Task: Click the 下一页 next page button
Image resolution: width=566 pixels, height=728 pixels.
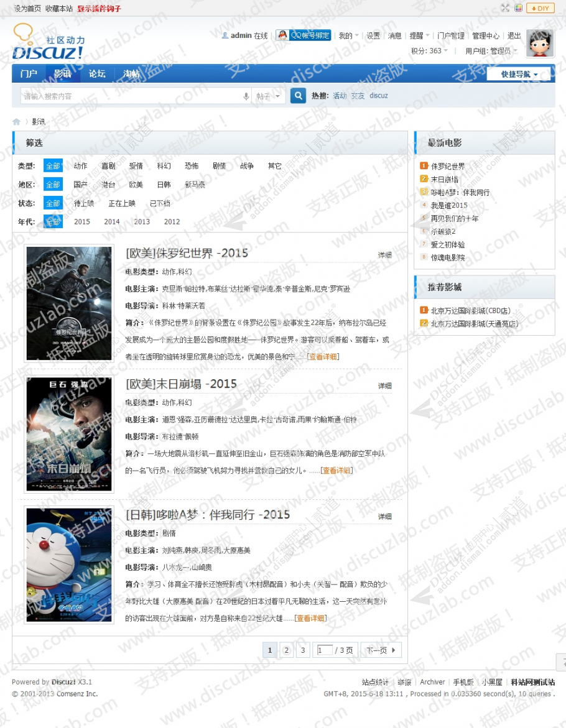Action: (381, 650)
